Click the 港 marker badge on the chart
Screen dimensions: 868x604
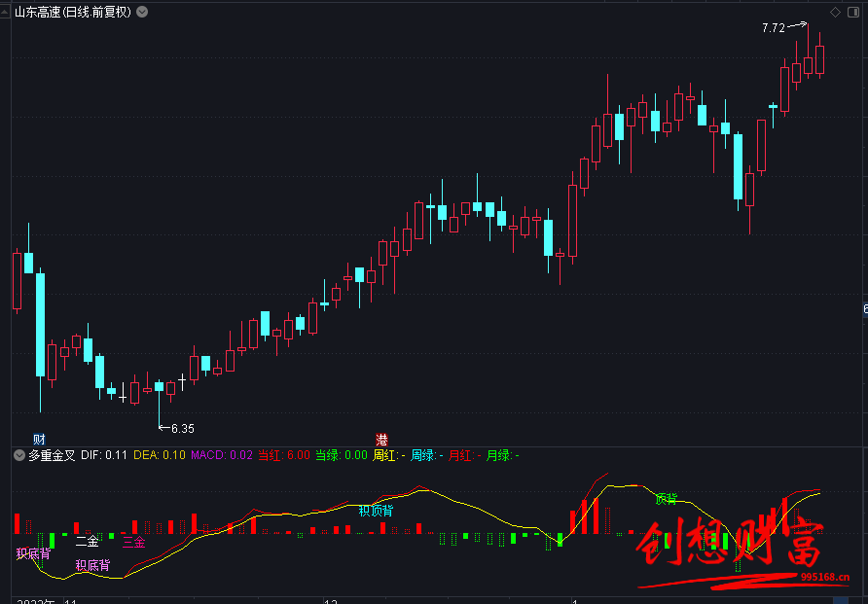coord(382,440)
